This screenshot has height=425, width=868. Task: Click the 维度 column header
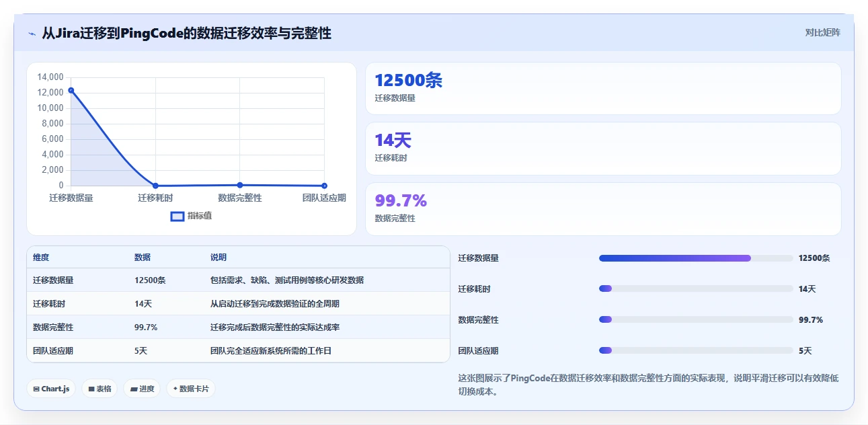(41, 258)
